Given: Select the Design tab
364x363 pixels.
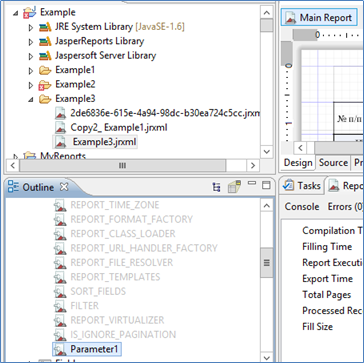Looking at the screenshot, I should tap(298, 163).
